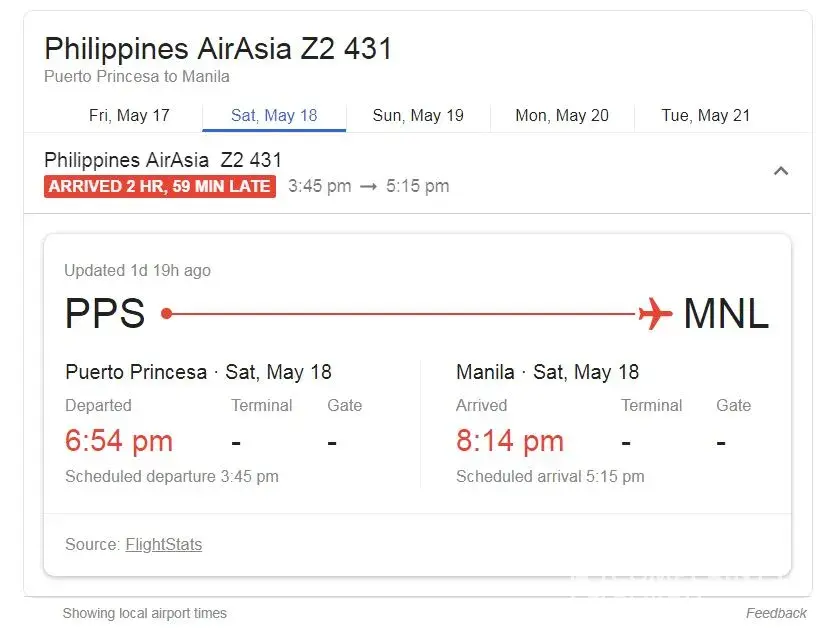Screen dimensions: 832x628
Task: Open the Mon, May 20 tab
Action: pyautogui.click(x=562, y=115)
